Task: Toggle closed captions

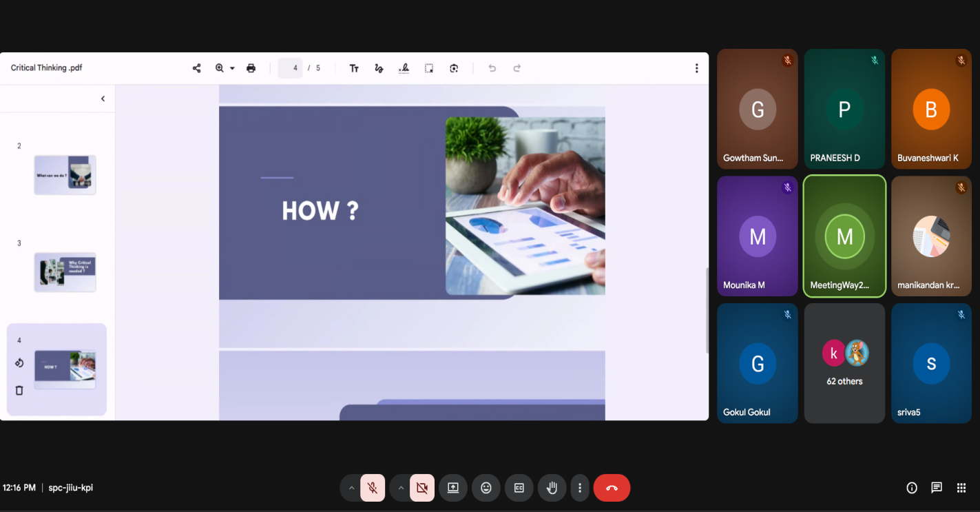Action: coord(519,488)
